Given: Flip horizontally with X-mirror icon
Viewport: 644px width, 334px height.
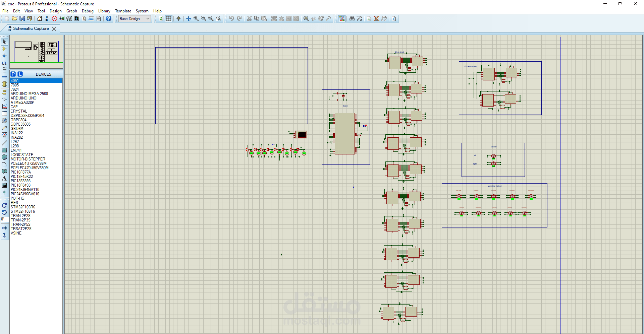Looking at the screenshot, I should point(4,228).
